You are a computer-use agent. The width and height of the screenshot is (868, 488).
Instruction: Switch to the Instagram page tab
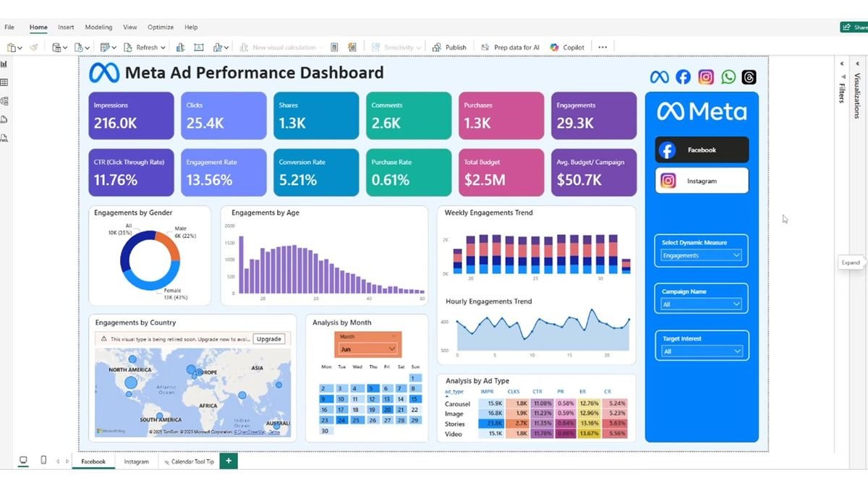click(136, 461)
